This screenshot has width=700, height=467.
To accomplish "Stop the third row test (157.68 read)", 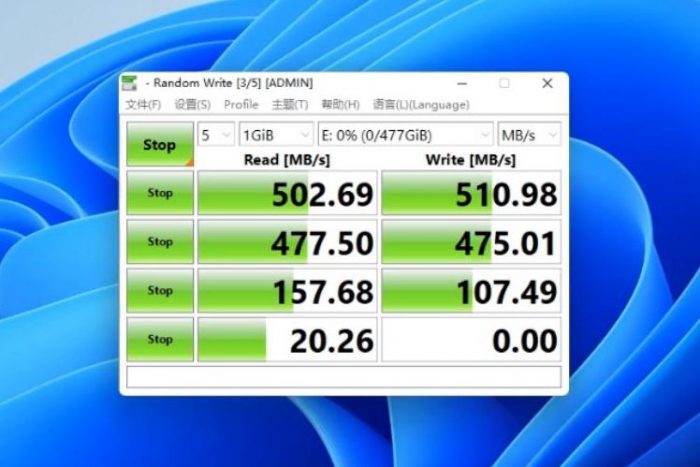I will [x=160, y=291].
